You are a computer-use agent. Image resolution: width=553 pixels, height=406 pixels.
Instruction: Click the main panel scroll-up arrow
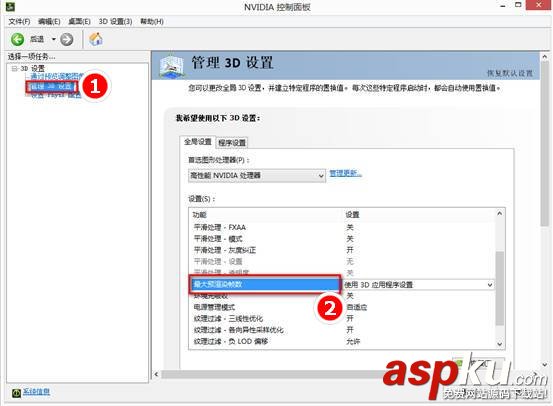pos(545,56)
